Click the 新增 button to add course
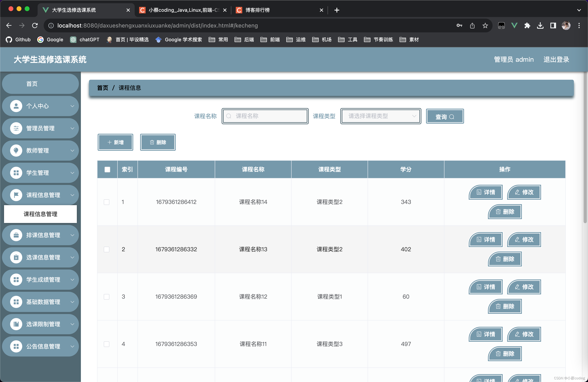This screenshot has height=382, width=588. tap(115, 142)
